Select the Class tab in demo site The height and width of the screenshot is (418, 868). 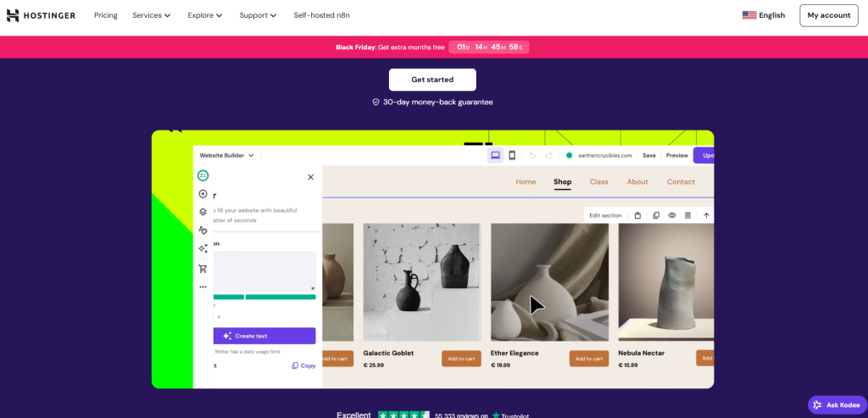pyautogui.click(x=599, y=181)
